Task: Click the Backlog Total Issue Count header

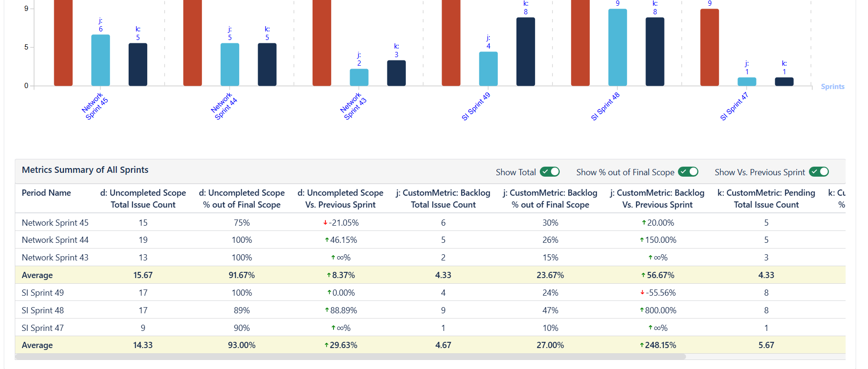Action: pos(443,199)
